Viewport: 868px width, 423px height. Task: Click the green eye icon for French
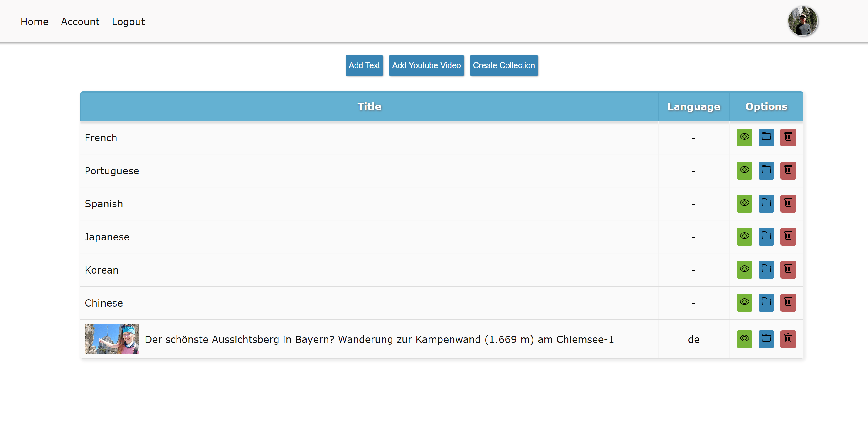744,137
